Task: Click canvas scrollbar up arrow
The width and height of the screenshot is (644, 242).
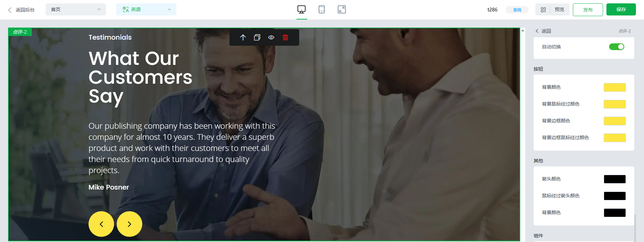Action: coord(523,31)
